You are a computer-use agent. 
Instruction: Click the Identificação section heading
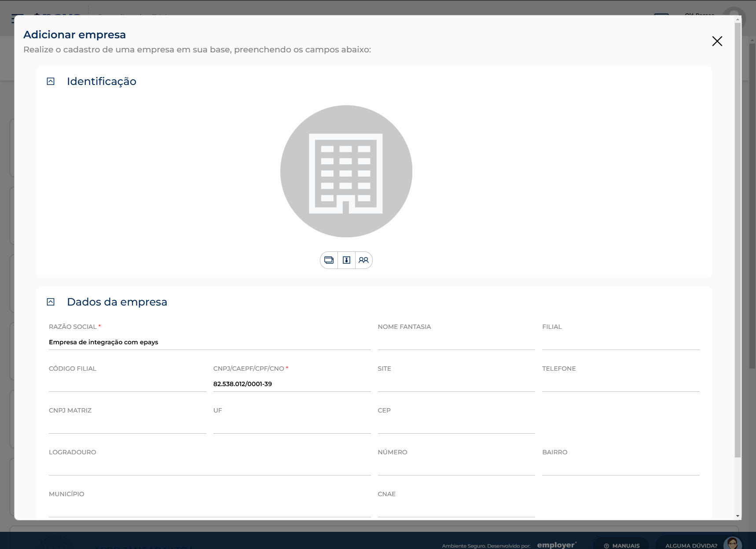102,81
